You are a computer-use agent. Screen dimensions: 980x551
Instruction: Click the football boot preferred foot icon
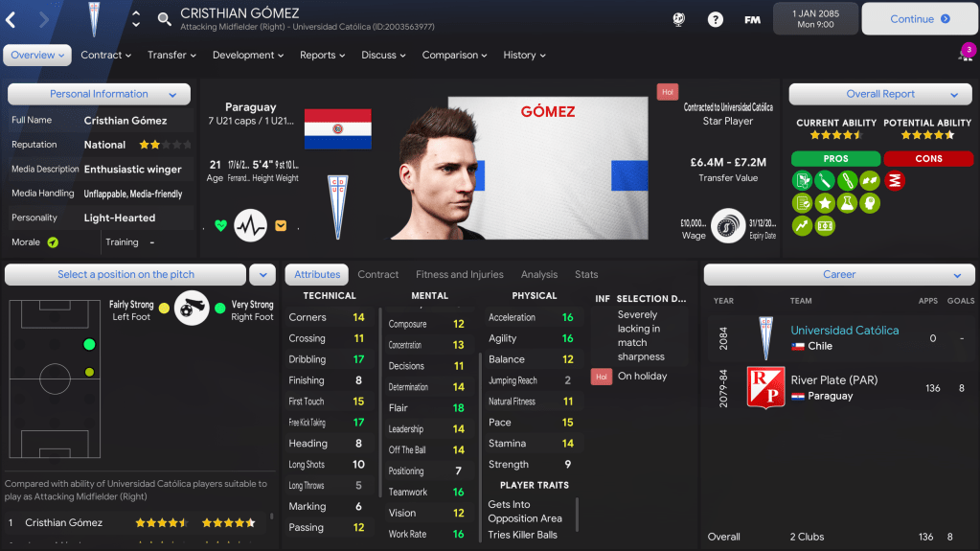(x=192, y=308)
